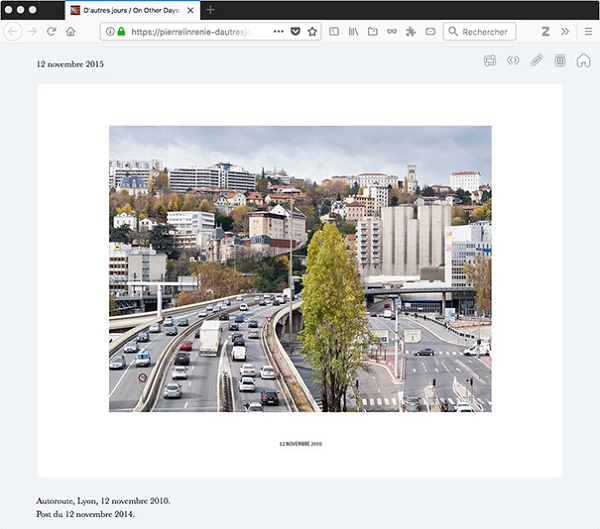Select the D'autres jours / On Other Days tab

[x=130, y=10]
